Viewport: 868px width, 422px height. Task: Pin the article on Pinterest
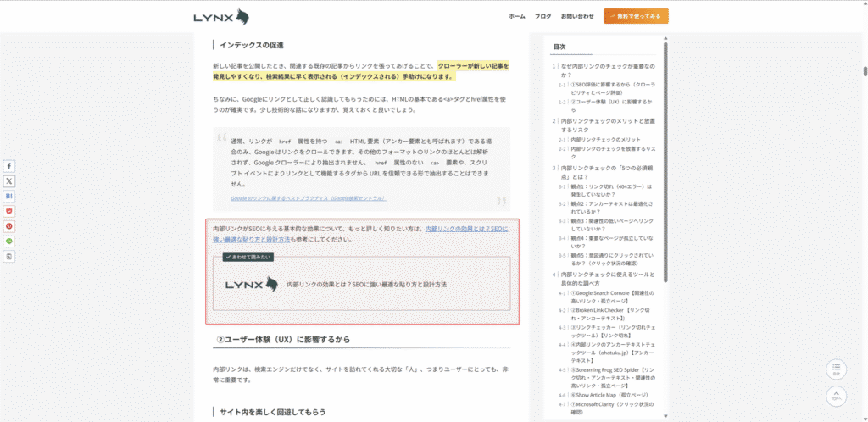coord(9,226)
